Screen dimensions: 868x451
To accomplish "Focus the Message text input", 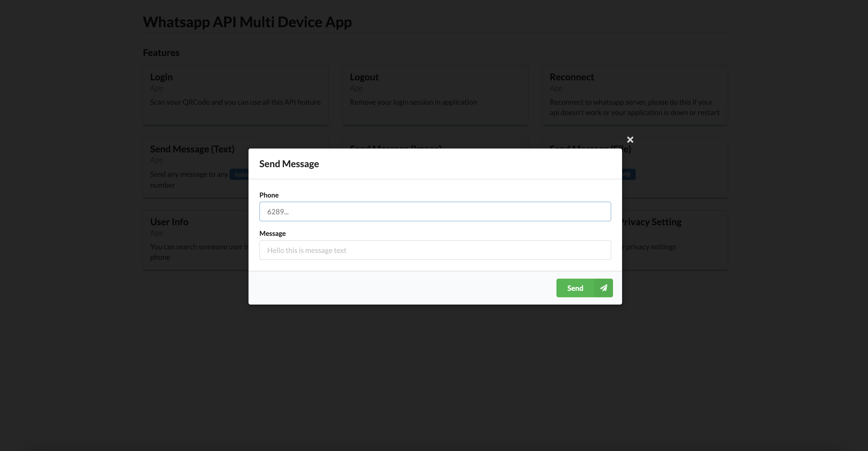I will coord(435,250).
